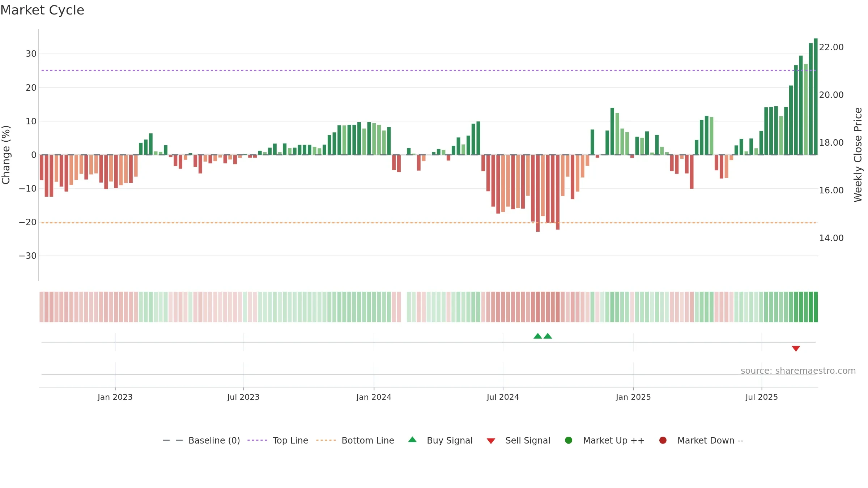The width and height of the screenshot is (868, 488).
Task: Toggle the Bottom Line legend label
Action: (x=368, y=440)
